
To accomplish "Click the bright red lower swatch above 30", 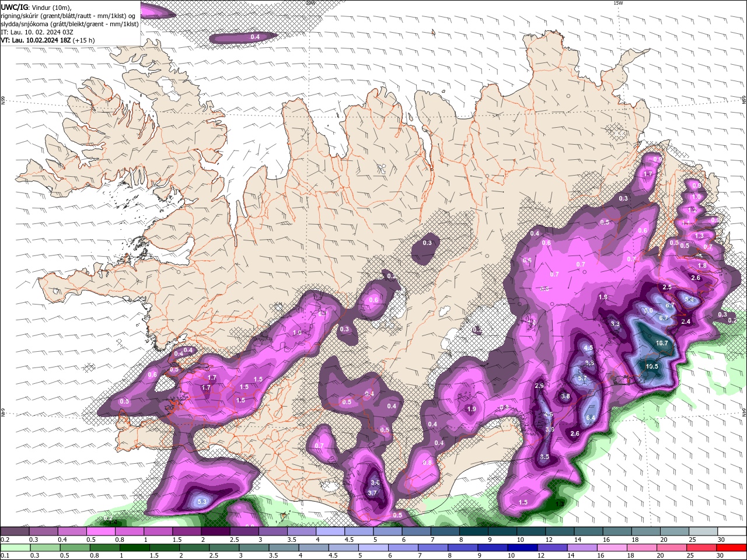I will pyautogui.click(x=732, y=548).
